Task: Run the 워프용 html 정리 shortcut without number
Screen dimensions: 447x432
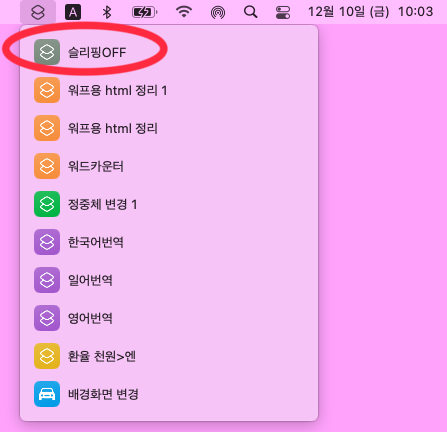Action: click(x=169, y=128)
